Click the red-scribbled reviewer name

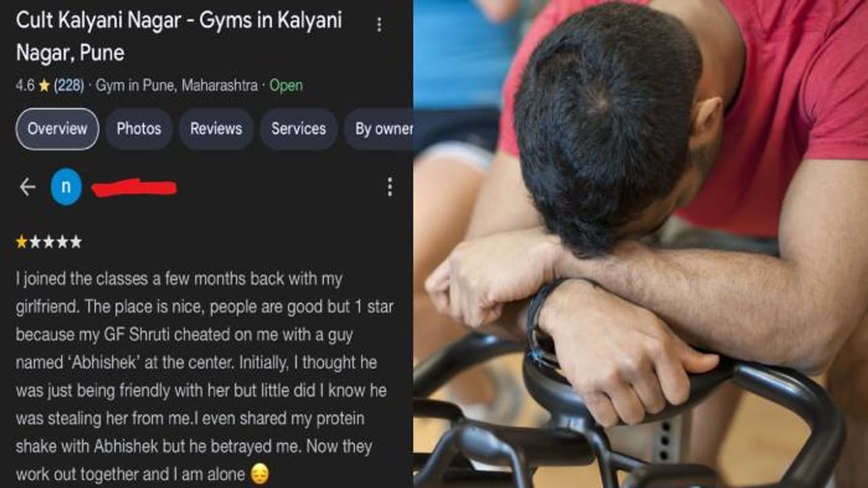134,187
